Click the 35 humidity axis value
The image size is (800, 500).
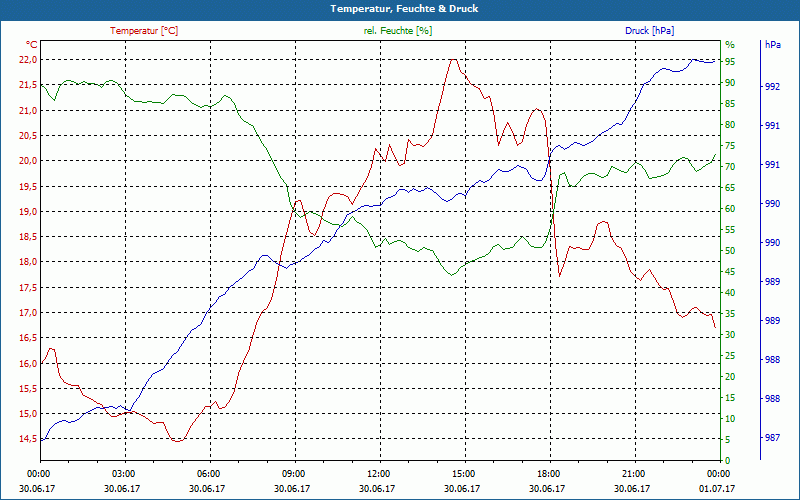pyautogui.click(x=730, y=314)
